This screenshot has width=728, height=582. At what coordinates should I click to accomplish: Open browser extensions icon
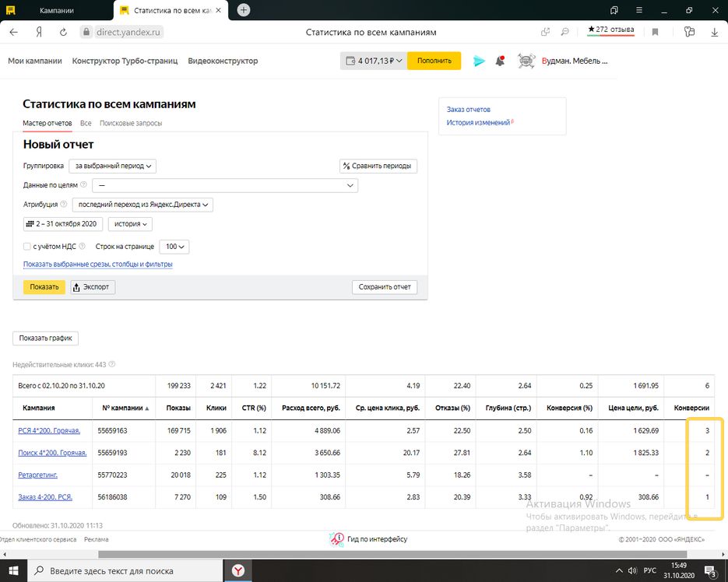click(690, 32)
